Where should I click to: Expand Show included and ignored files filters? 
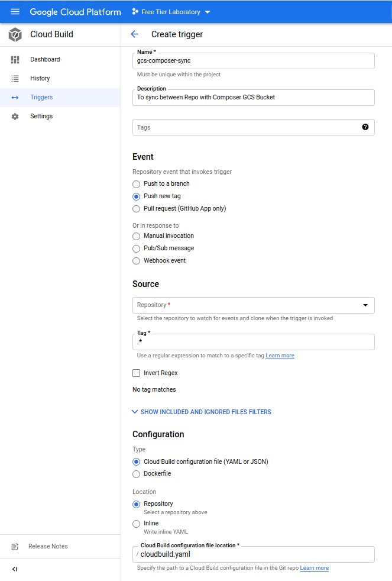pos(202,412)
